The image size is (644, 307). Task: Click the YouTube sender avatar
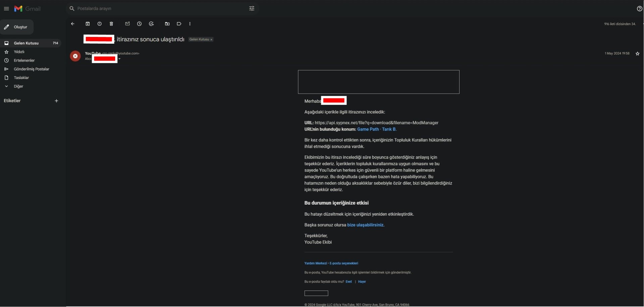75,56
